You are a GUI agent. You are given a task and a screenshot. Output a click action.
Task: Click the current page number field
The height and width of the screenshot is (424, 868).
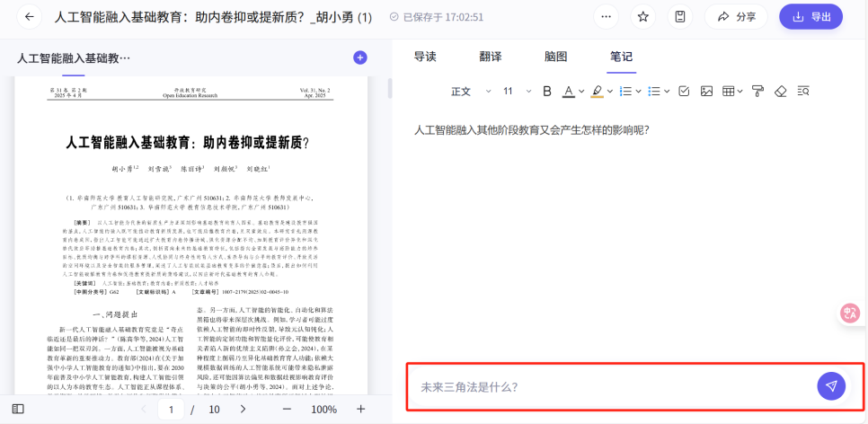[x=171, y=409]
